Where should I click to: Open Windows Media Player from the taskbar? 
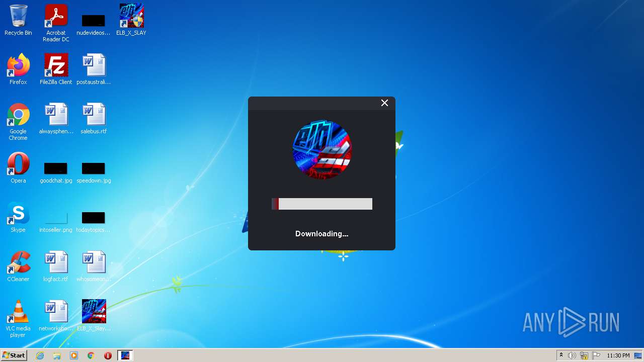click(x=74, y=355)
